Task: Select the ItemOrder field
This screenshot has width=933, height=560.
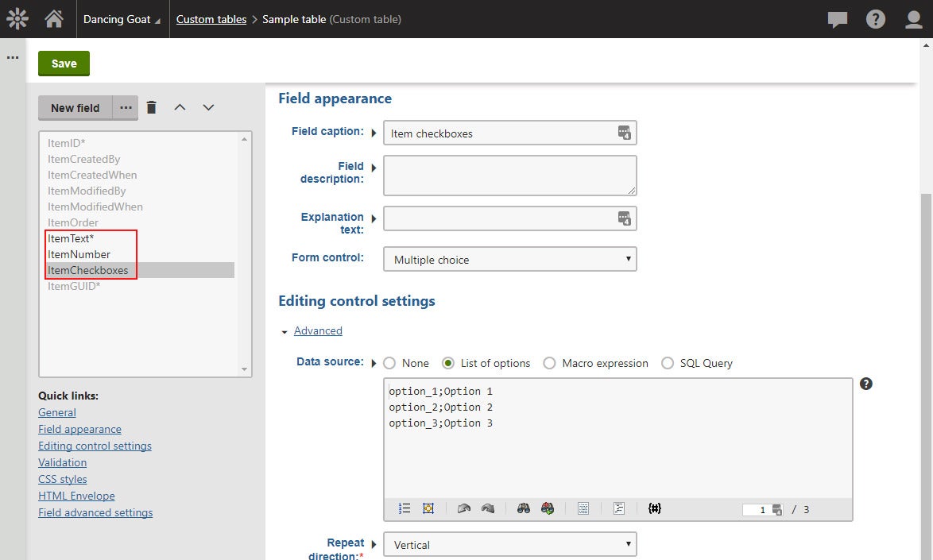Action: coord(73,222)
